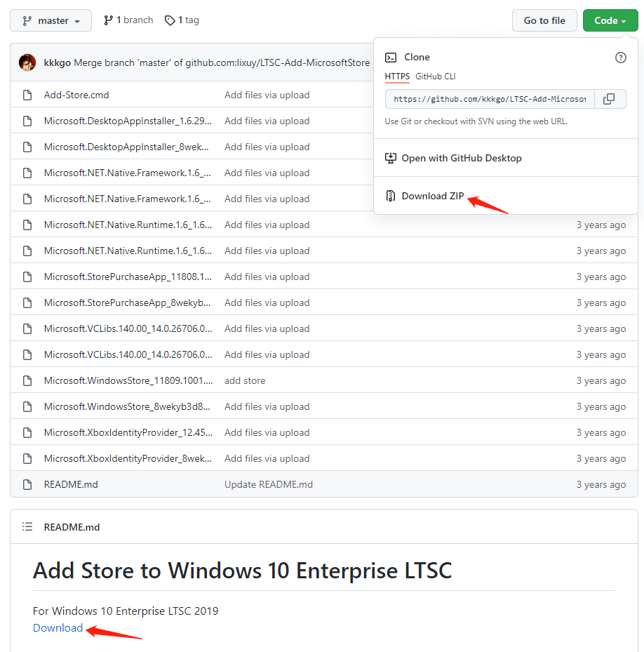Click branch icon beside 1 branch
The width and height of the screenshot is (644, 652).
[109, 20]
